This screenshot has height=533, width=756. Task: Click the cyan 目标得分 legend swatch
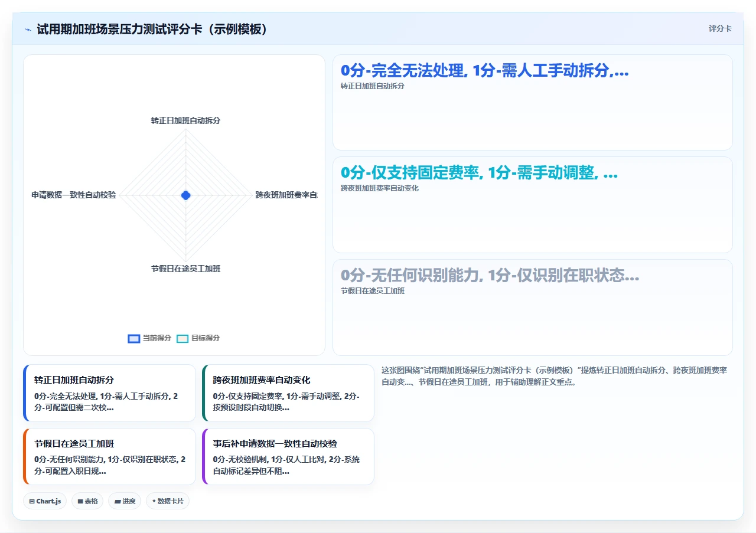[183, 338]
